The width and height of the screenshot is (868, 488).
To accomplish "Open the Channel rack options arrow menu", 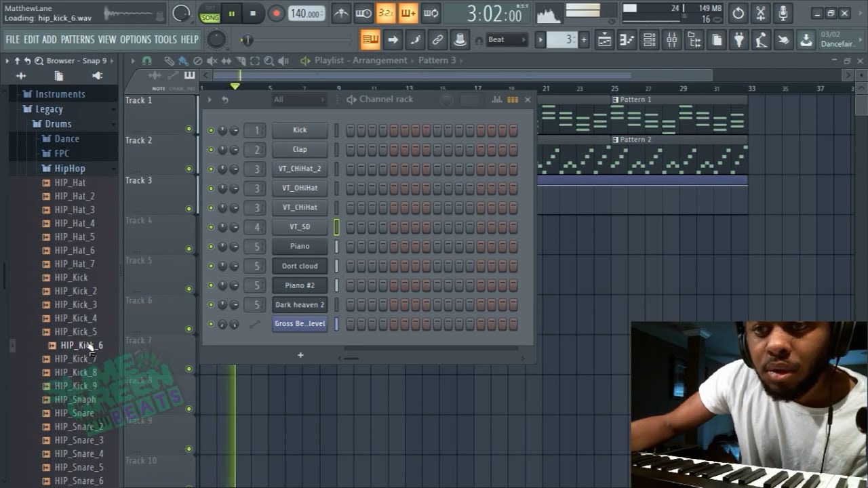I will tap(210, 100).
